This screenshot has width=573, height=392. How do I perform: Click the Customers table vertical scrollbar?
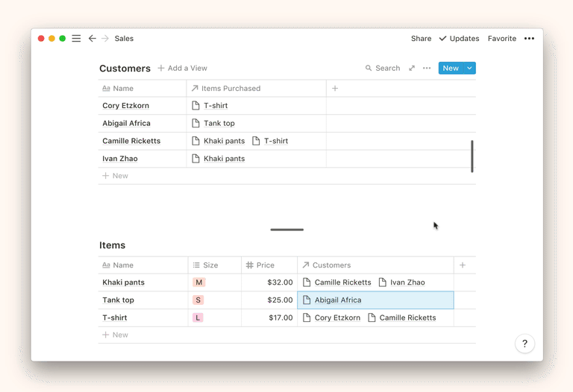[x=472, y=157]
